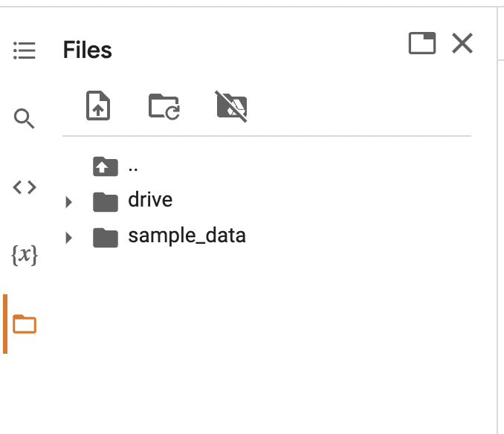Open the Find and replace search panel
Image resolution: width=504 pixels, height=434 pixels.
tap(25, 118)
